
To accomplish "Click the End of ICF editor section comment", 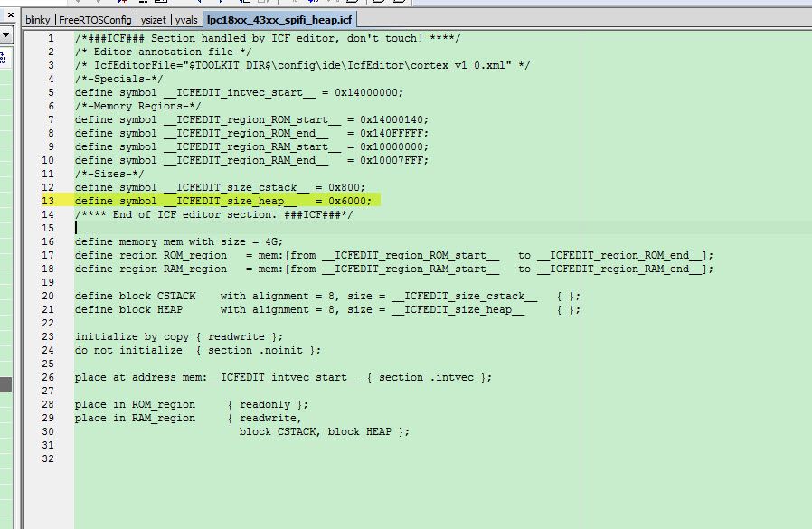I will (214, 214).
